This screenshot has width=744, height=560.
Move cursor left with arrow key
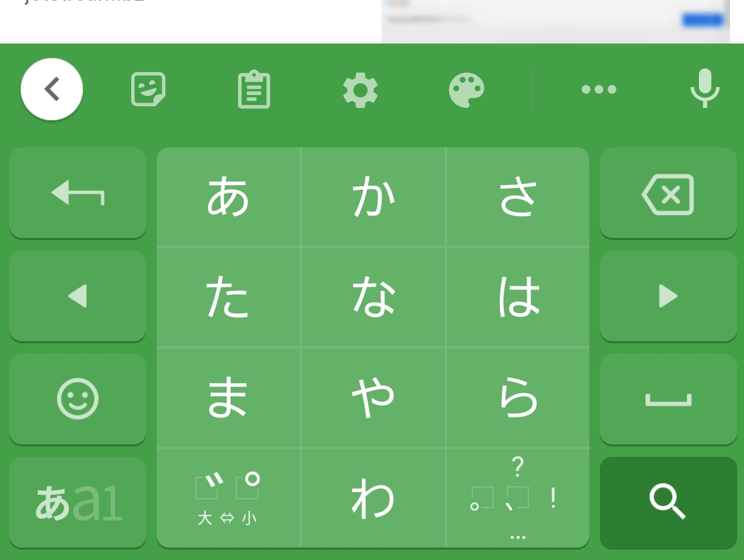click(x=78, y=296)
